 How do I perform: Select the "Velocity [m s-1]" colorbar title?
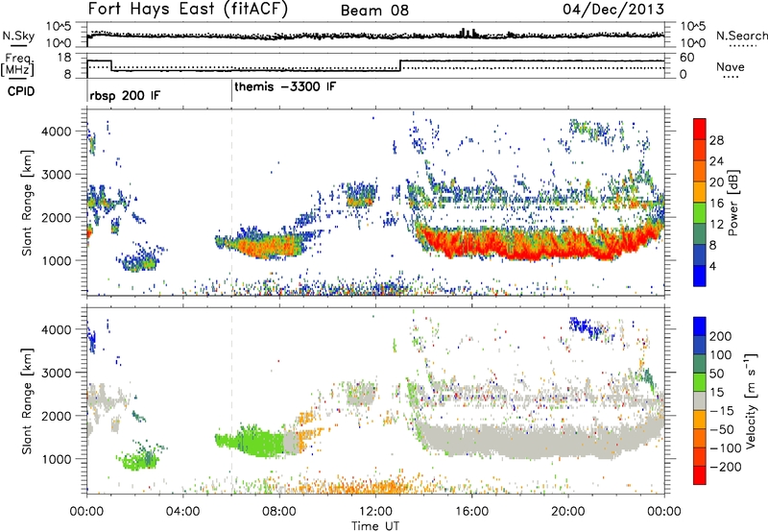[750, 400]
